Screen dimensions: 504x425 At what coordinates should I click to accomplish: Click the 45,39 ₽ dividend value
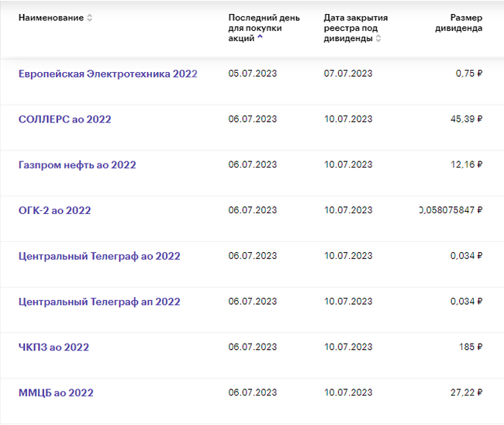pyautogui.click(x=468, y=119)
